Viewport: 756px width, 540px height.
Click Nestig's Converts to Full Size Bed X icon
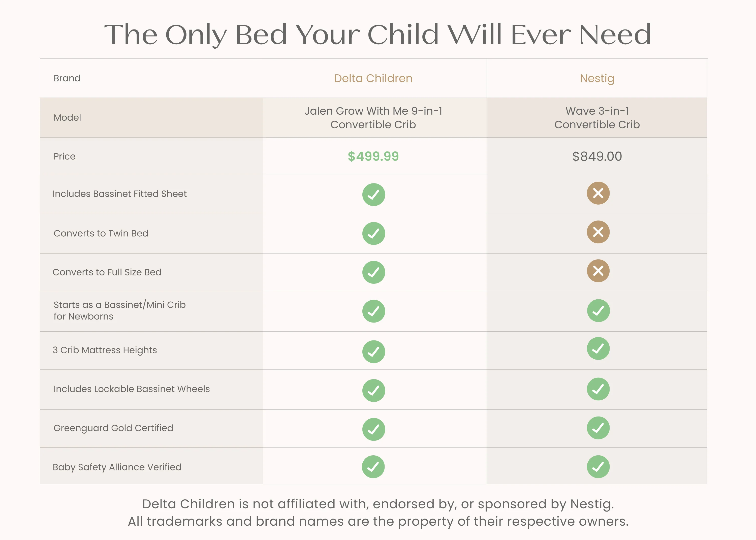[x=598, y=271]
